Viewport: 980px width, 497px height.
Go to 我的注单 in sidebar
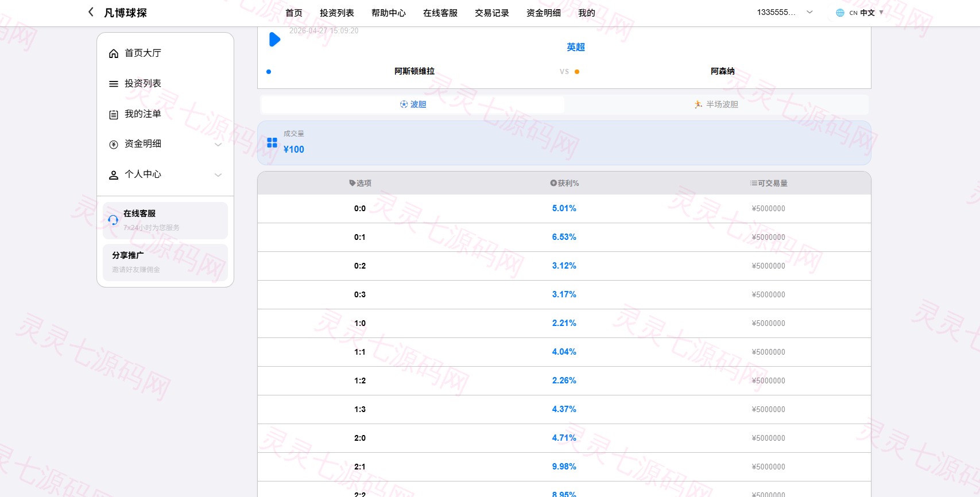[x=165, y=114]
